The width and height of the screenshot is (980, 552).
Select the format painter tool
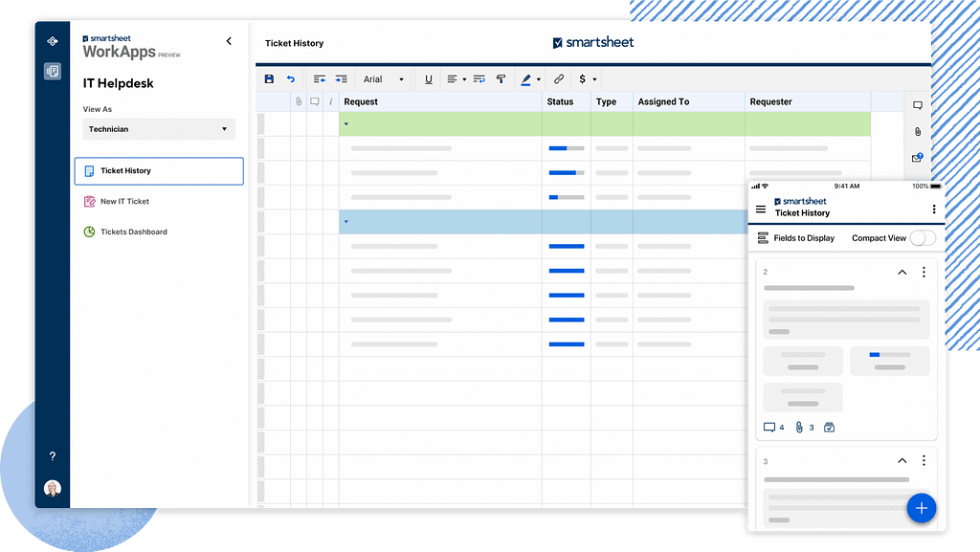click(x=501, y=79)
